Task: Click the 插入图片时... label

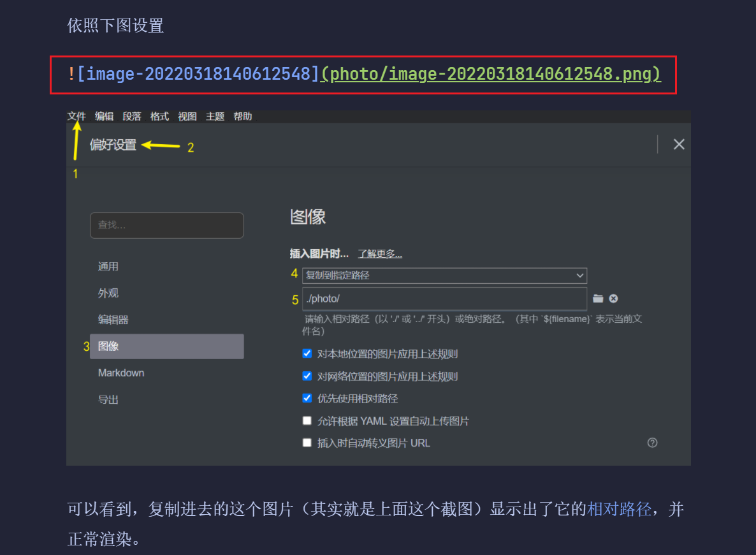Action: click(x=319, y=254)
